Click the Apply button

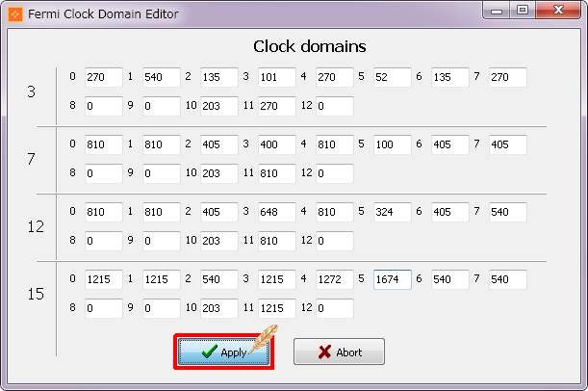point(223,352)
